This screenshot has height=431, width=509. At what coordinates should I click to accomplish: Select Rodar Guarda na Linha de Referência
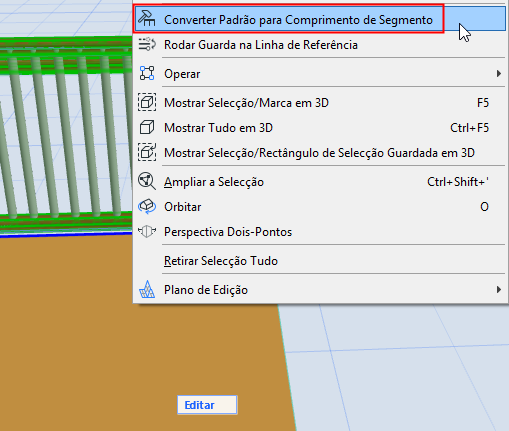click(319, 45)
